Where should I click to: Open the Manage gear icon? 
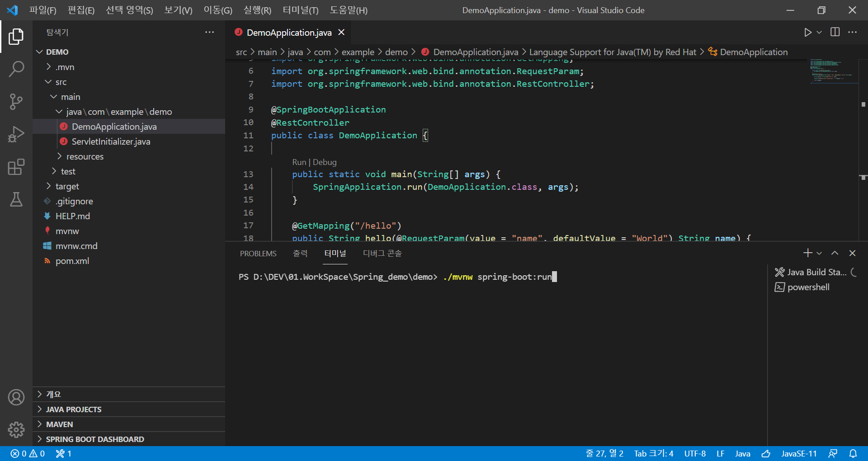pos(16,430)
